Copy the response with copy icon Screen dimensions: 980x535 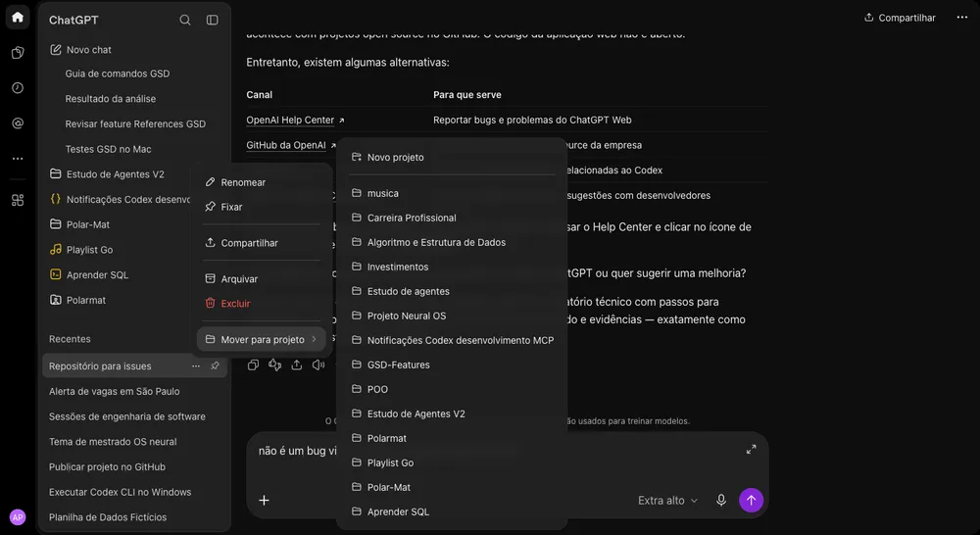pos(253,365)
